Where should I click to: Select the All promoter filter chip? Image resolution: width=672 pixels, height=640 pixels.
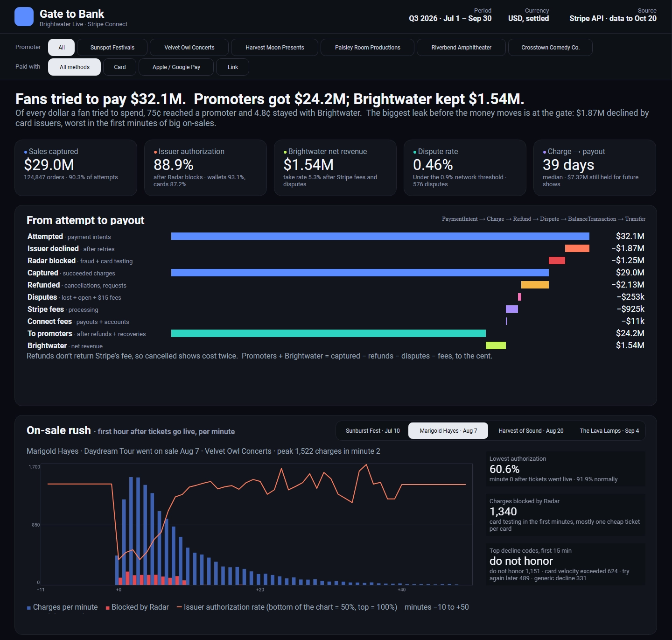(x=62, y=48)
